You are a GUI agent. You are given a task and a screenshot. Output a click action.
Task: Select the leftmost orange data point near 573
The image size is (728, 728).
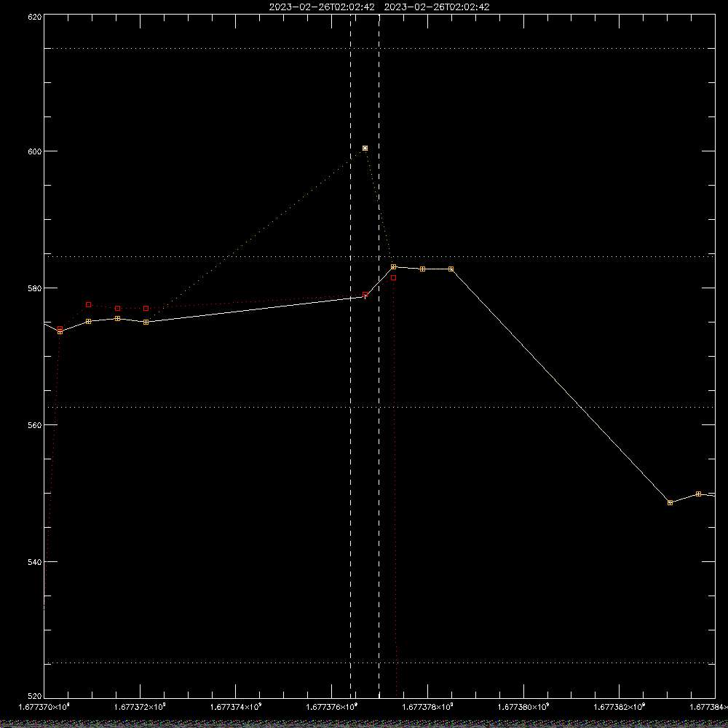[x=60, y=332]
